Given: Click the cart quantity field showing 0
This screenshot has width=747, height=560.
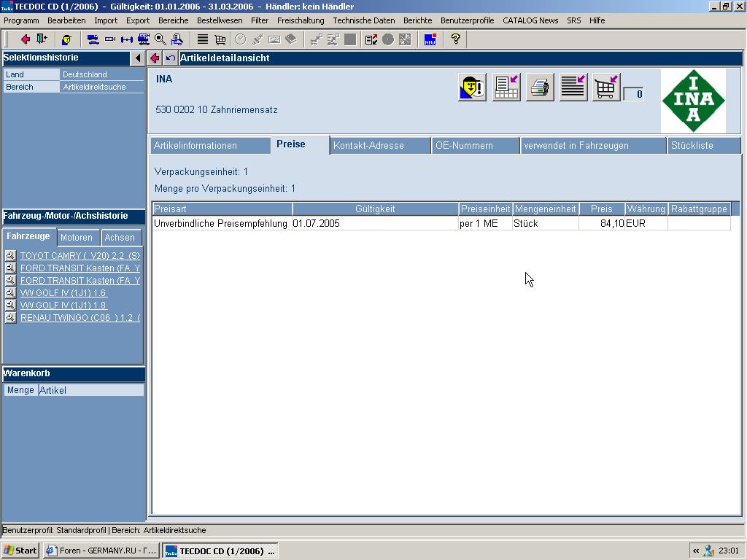Looking at the screenshot, I should 634,94.
